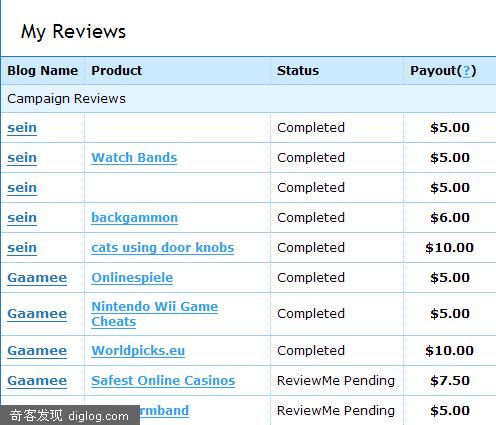Click the Status column header
Image resolution: width=496 pixels, height=425 pixels.
coord(298,71)
